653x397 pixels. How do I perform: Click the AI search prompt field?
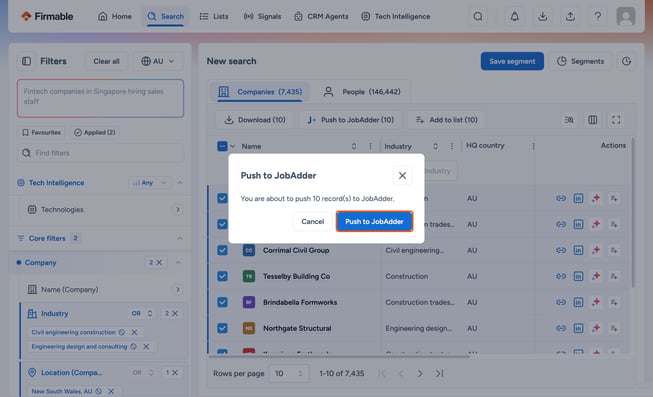[100, 98]
